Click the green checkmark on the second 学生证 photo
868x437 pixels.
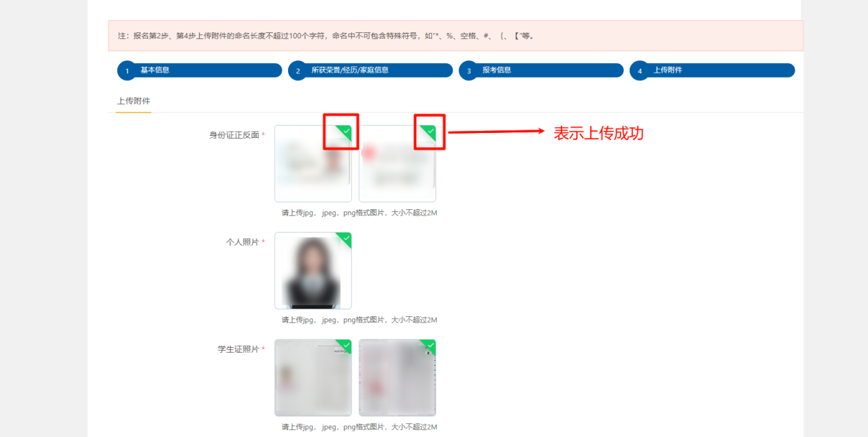click(431, 344)
